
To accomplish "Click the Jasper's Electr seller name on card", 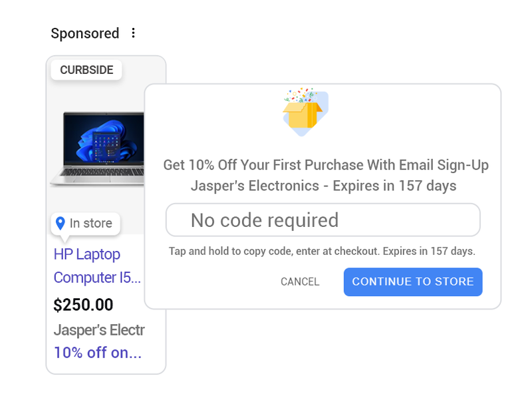I will 99,330.
